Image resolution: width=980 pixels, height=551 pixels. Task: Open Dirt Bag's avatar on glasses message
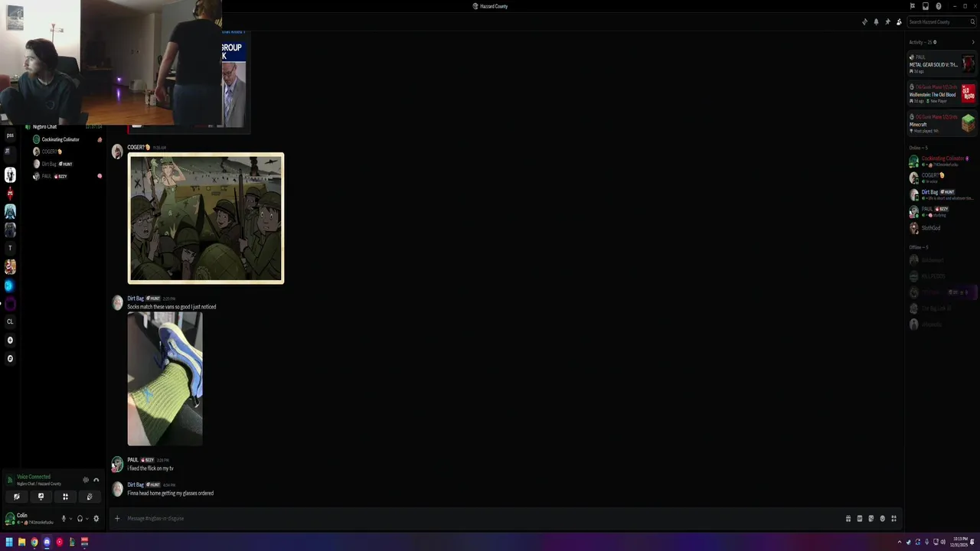pos(117,489)
